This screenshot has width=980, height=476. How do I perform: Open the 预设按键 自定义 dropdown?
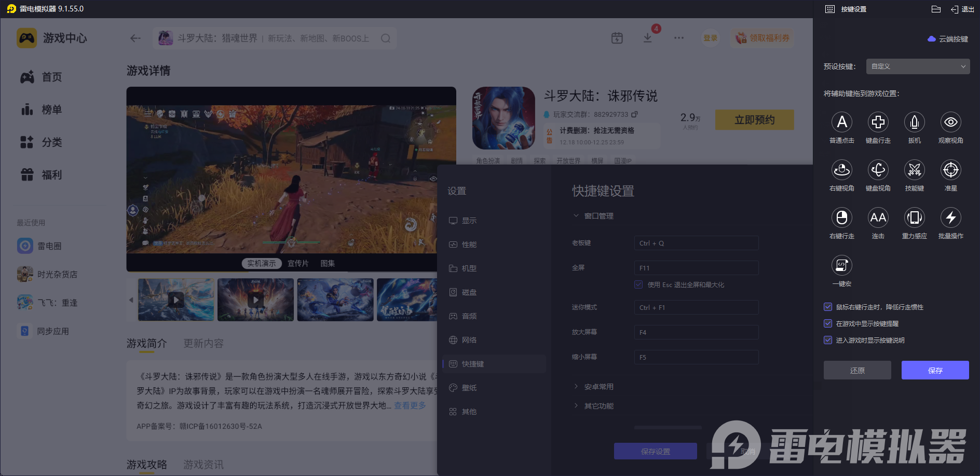[918, 66]
